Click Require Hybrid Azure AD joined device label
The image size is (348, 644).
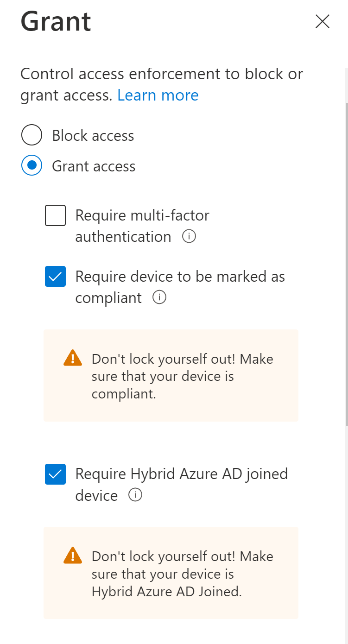coord(181,485)
